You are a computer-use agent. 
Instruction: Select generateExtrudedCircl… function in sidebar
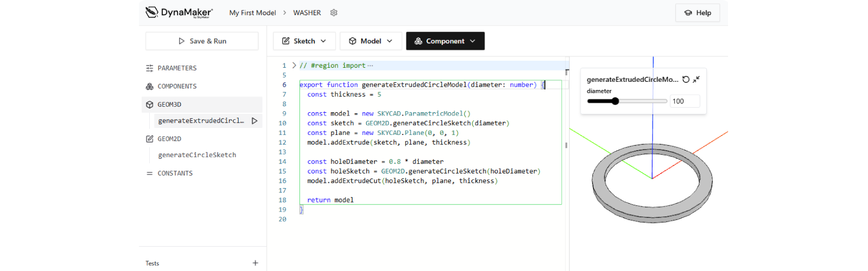[x=201, y=121]
